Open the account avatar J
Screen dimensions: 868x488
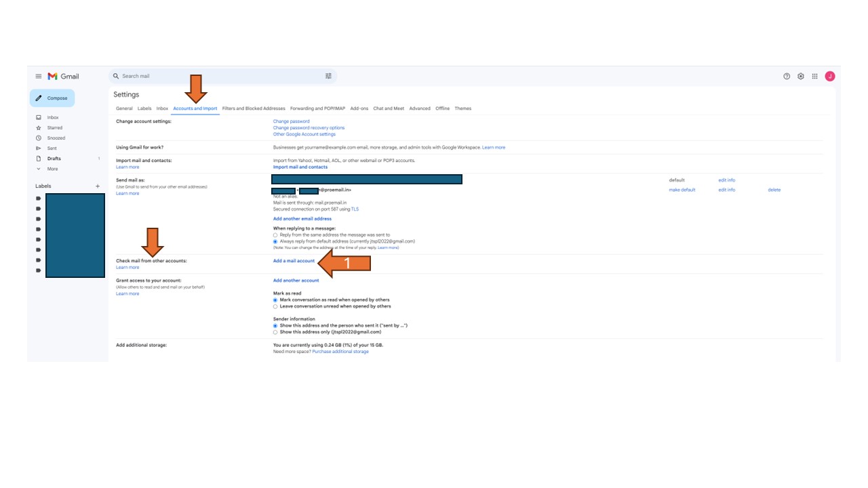[x=830, y=77]
